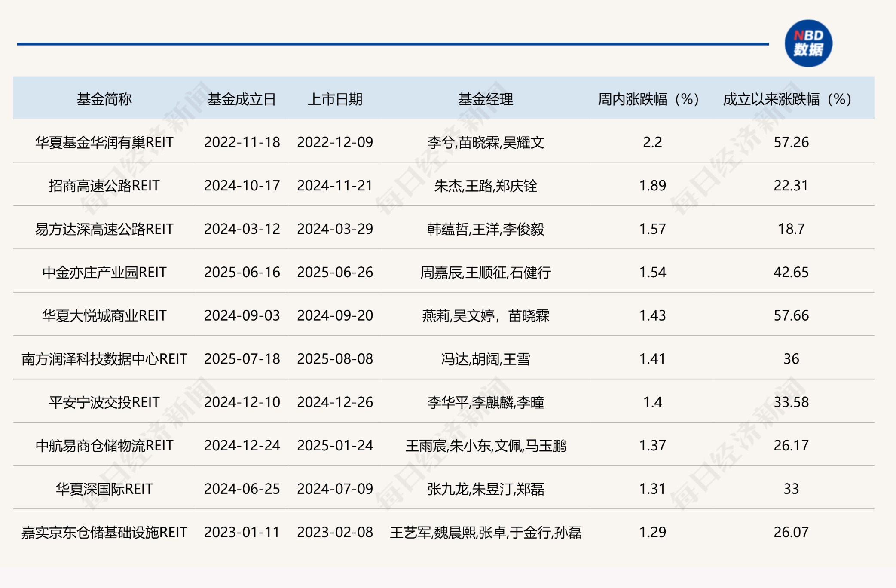Click manager names 李兮,苗晓霖,吴耀文
This screenshot has width=896, height=588.
tap(486, 142)
